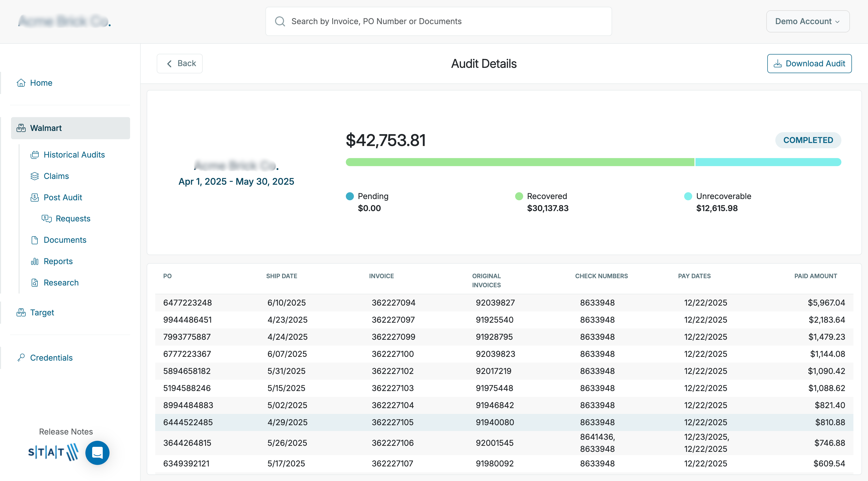868x481 pixels.
Task: Click the Requests icon under Post Audit
Action: tap(46, 218)
